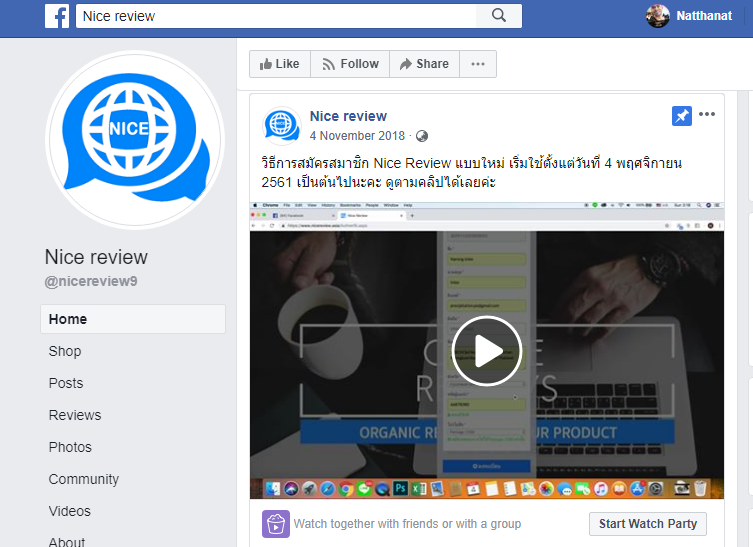Follow the Nice review page
The width and height of the screenshot is (753, 547).
tap(350, 64)
